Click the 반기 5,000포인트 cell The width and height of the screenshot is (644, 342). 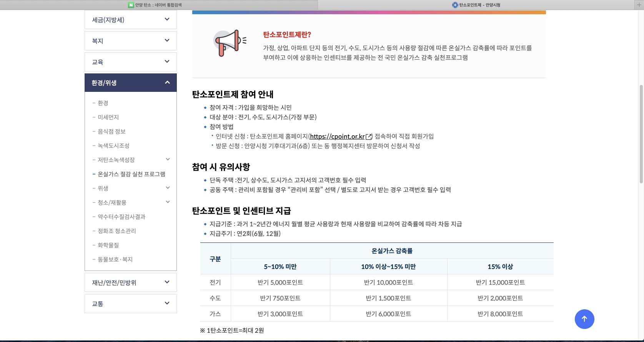pyautogui.click(x=280, y=282)
